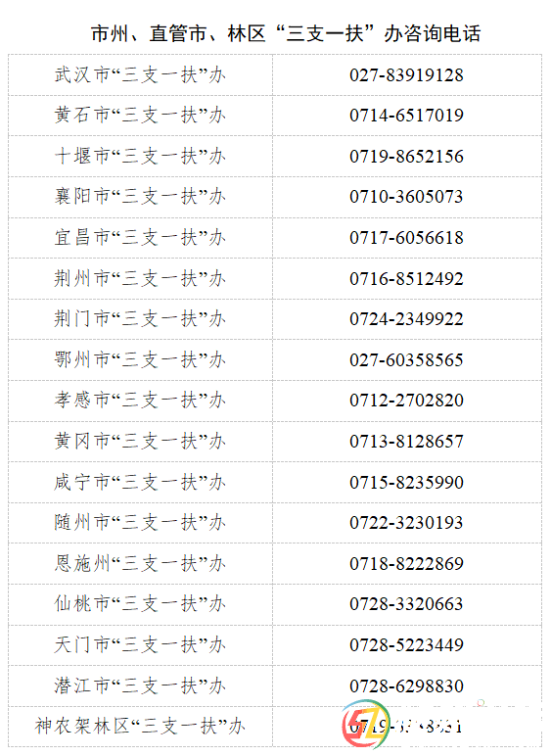Select the 十堰市“三支一扶”办 cell

(x=140, y=157)
